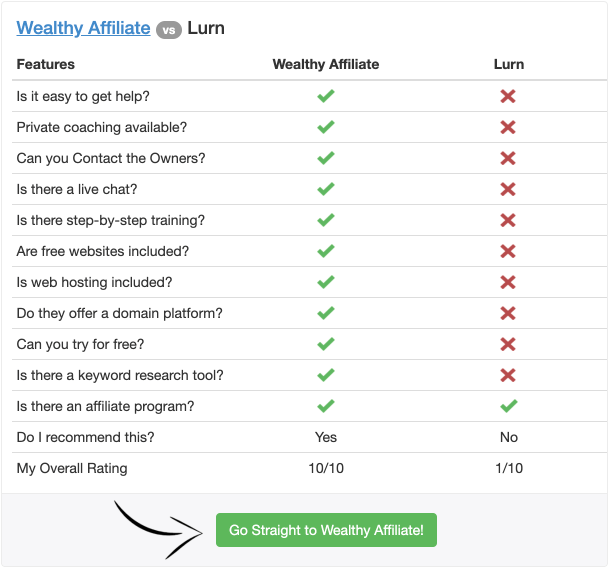
Task: Click red X for free websites included
Action: pyautogui.click(x=508, y=251)
